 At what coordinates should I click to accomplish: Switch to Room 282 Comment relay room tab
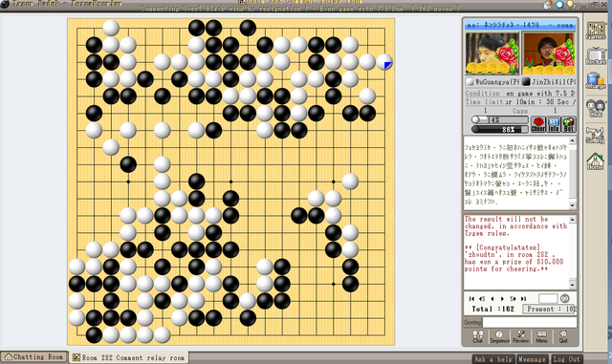point(129,357)
